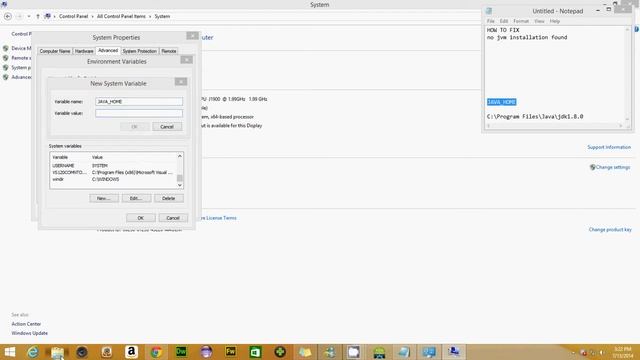Cancel the New System Variable dialog

point(167,127)
